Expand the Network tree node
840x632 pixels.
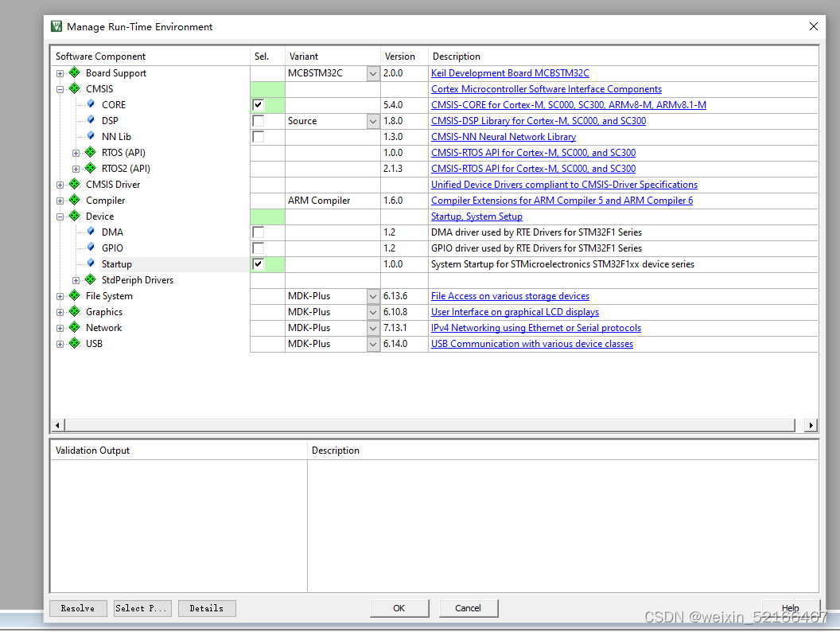click(x=60, y=329)
